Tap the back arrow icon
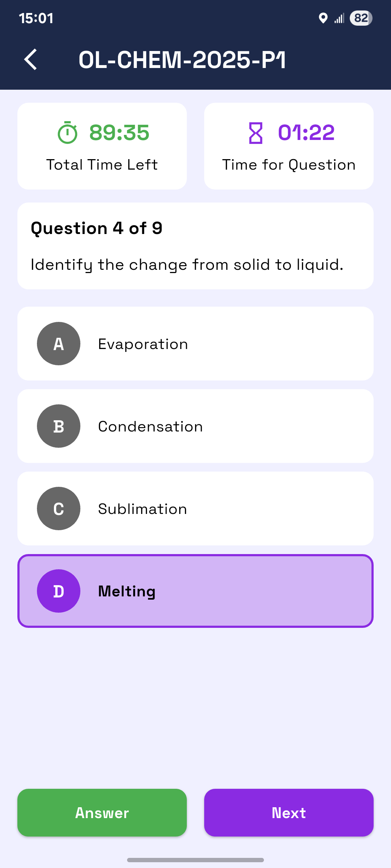391x868 pixels. point(31,59)
